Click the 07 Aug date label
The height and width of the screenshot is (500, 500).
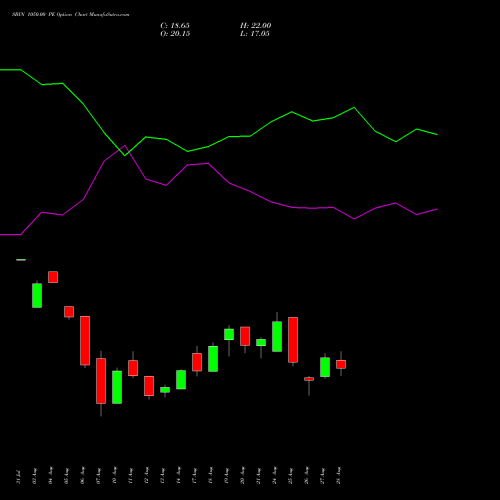[98, 476]
